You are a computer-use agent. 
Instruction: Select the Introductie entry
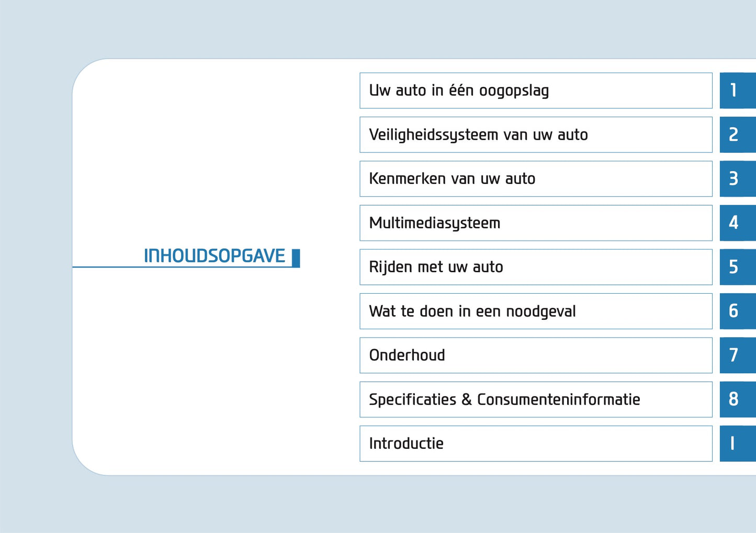pyautogui.click(x=535, y=443)
